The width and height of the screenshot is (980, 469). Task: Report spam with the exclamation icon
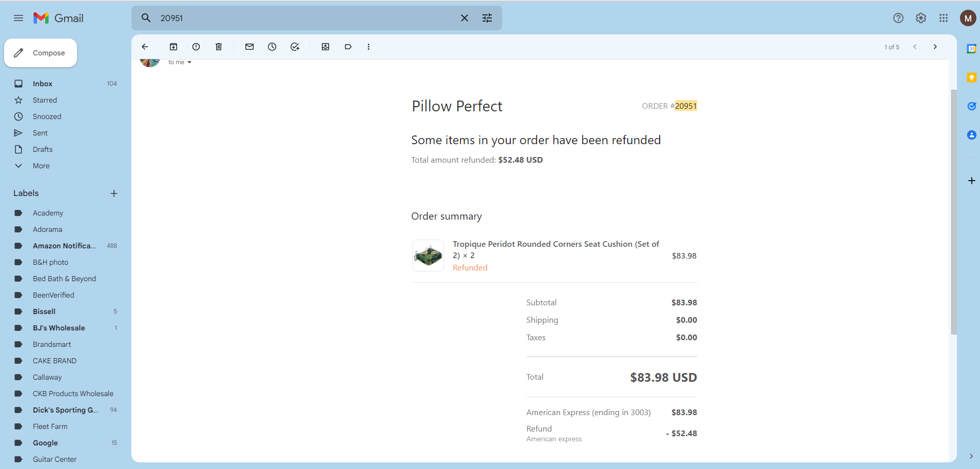coord(196,47)
